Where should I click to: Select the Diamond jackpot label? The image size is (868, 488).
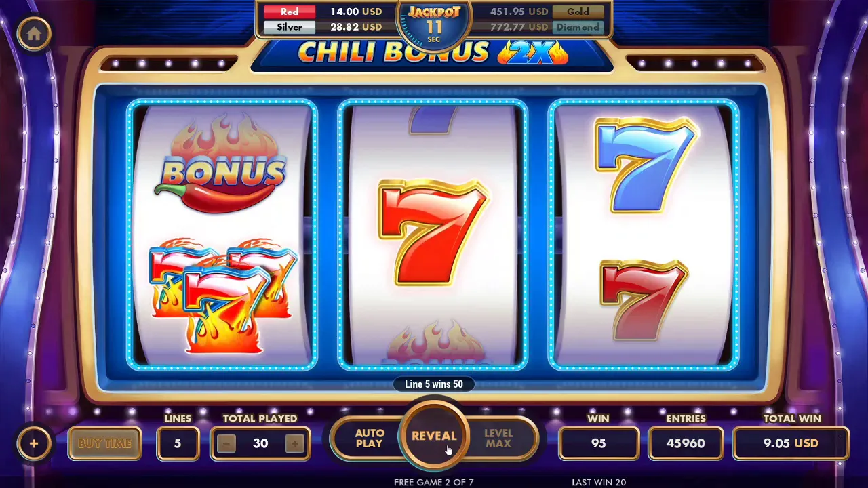pos(578,27)
